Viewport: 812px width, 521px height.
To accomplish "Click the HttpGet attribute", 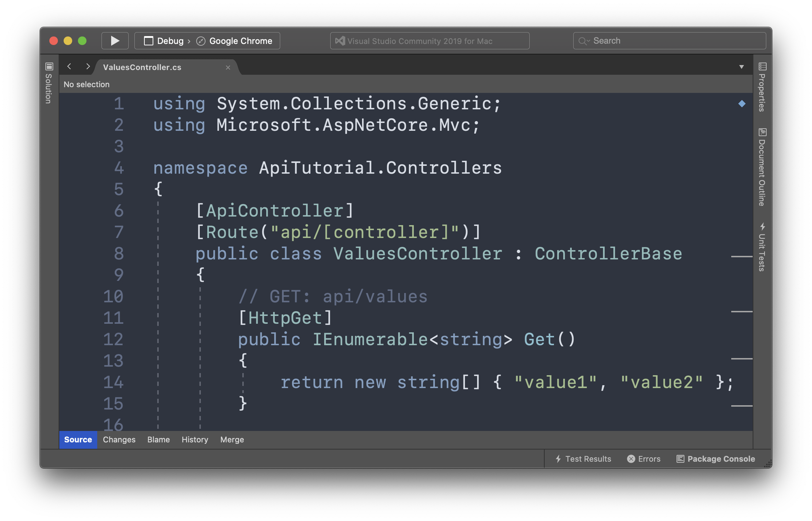I will [285, 318].
